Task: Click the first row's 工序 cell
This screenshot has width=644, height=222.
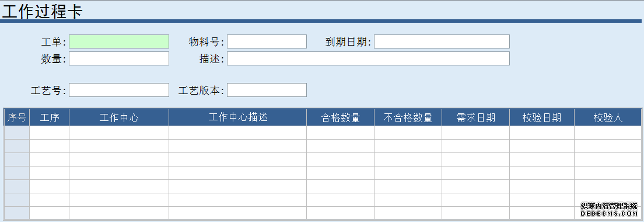Action: pos(49,133)
